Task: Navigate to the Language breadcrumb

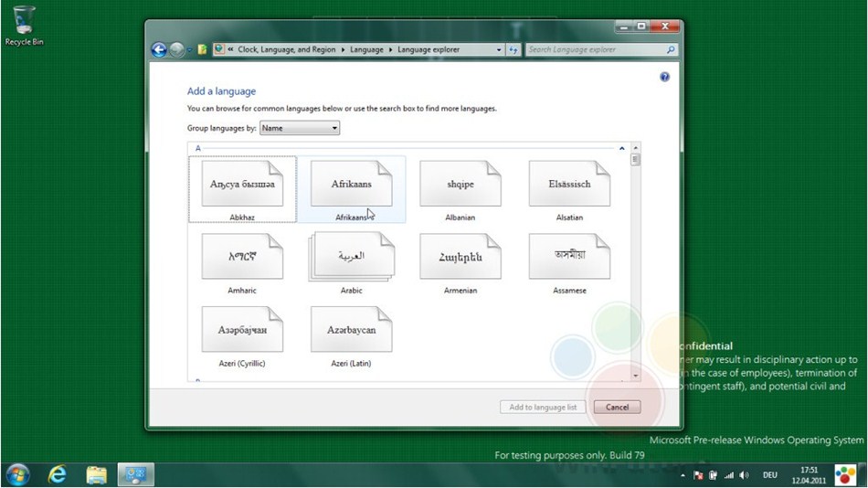Action: click(x=366, y=49)
